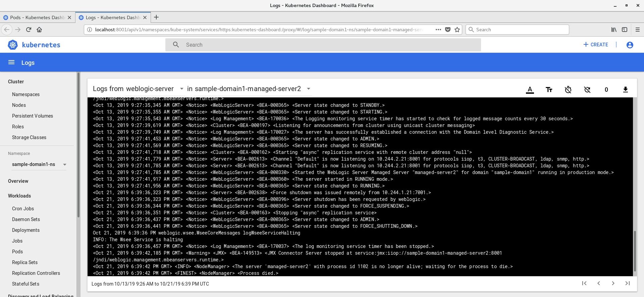Toggle log auto-refresh icon

click(x=587, y=90)
